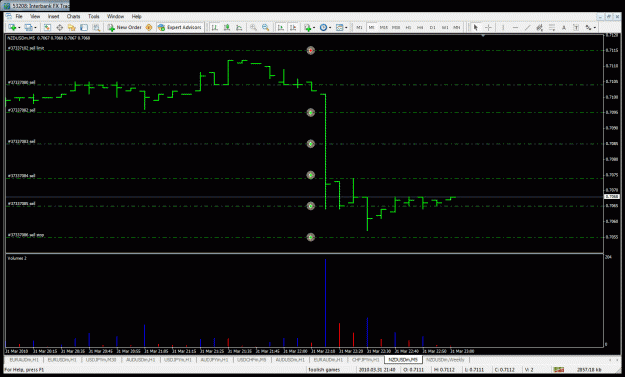
Task: Select the Trendline drawing tool
Action: [x=527, y=27]
